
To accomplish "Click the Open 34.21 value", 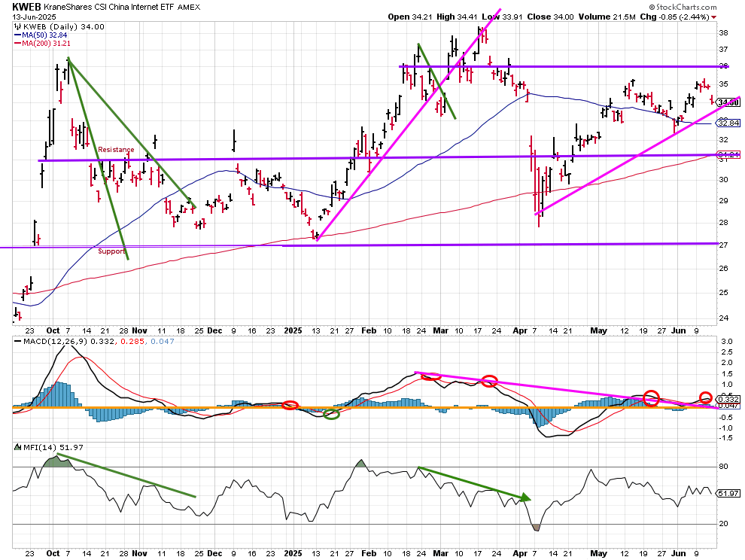I will [x=411, y=17].
